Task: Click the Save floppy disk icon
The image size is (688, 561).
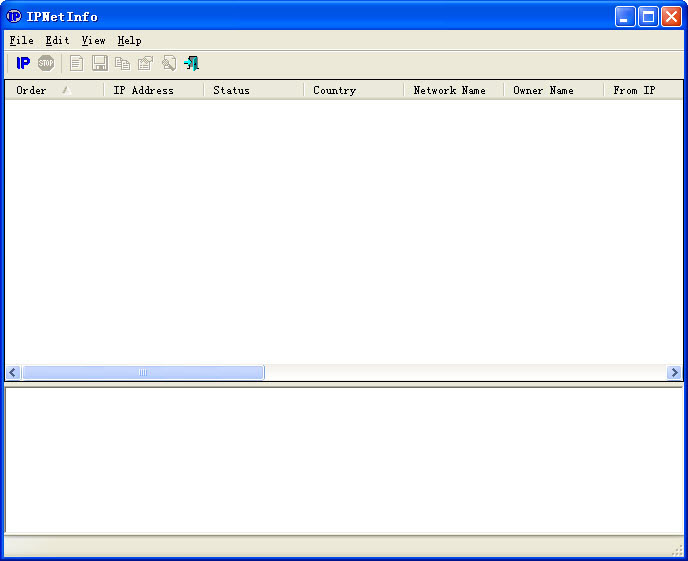Action: tap(99, 63)
